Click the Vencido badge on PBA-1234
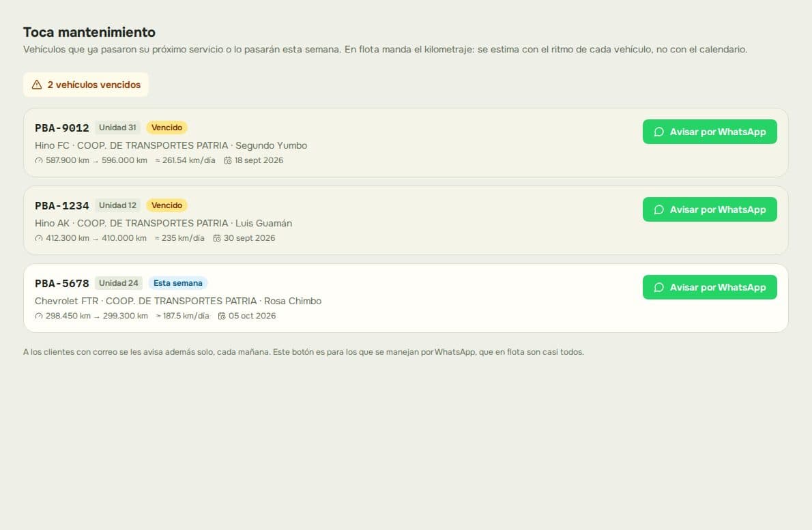812x530 pixels. 166,205
